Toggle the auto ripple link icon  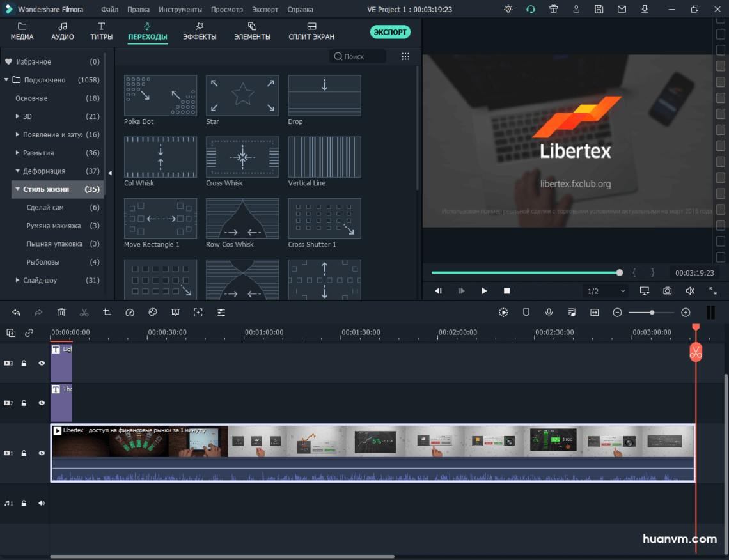29,333
